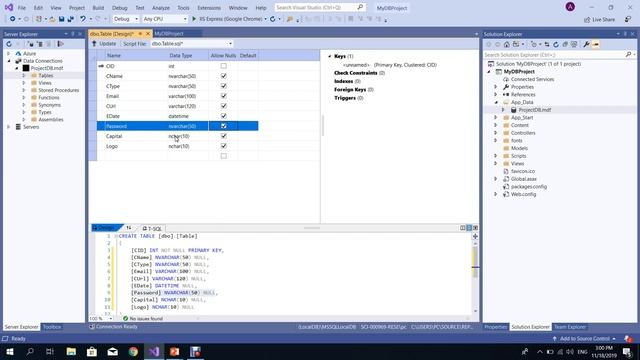Click the Undo toolbar icon
This screenshot has width=640, height=360.
(x=83, y=19)
